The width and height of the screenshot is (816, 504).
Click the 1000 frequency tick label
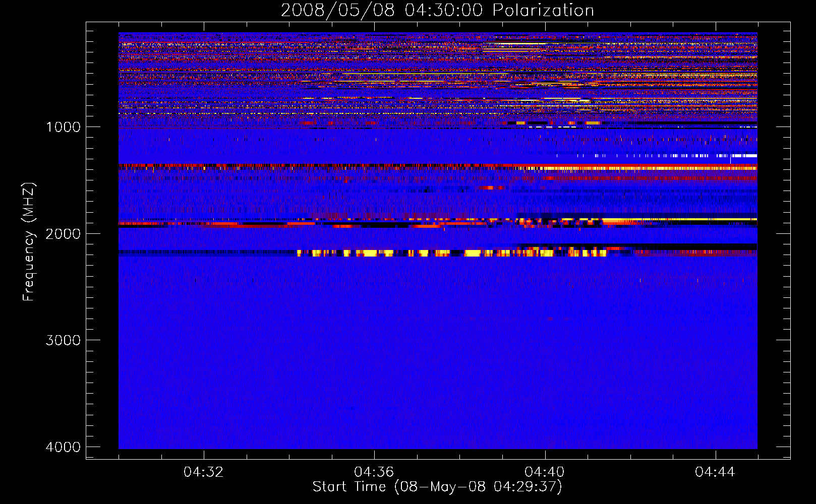(x=63, y=127)
